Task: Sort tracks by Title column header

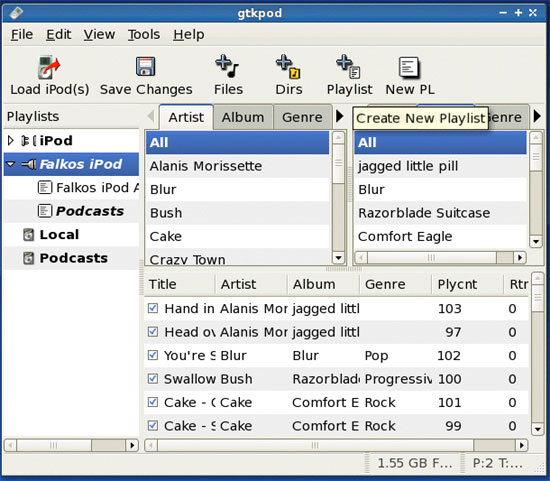Action: [180, 284]
